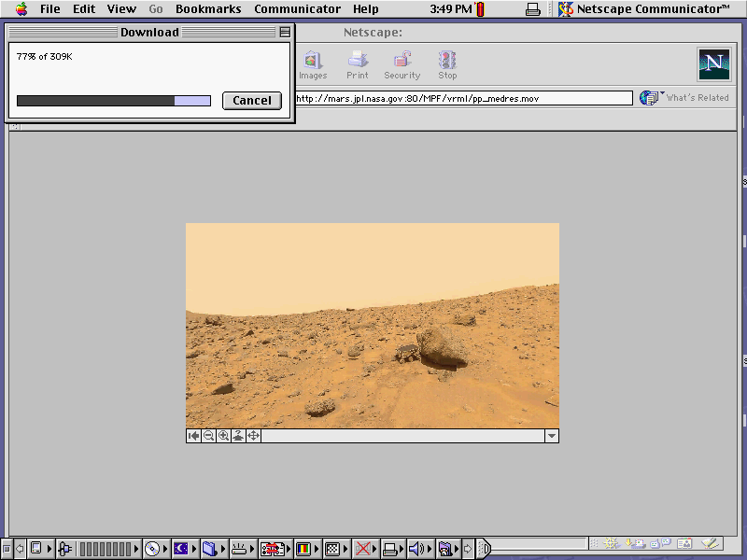
Task: Click the Images icon in Netscape toolbar
Action: (x=313, y=62)
